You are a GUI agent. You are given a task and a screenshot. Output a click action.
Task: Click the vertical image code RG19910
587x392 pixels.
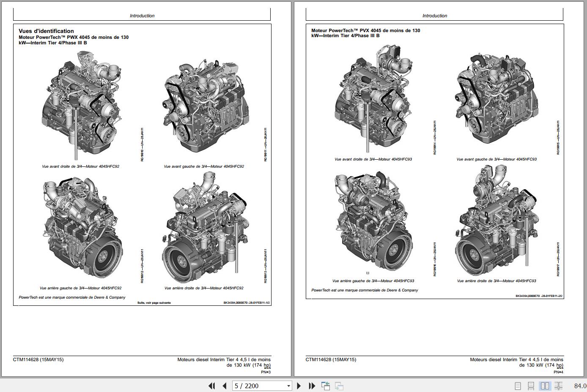coord(142,144)
